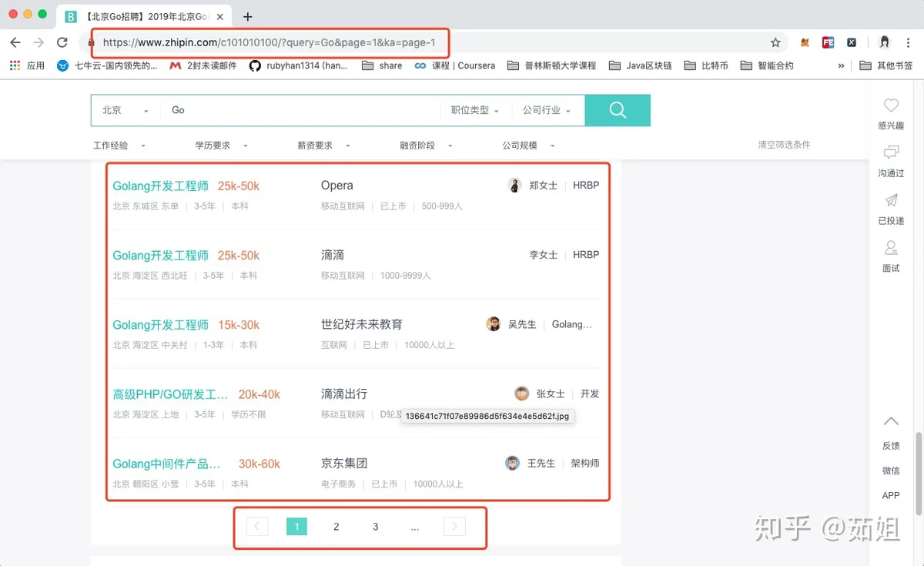The width and height of the screenshot is (924, 566).
Task: Bookmark page with the star icon
Action: 775,43
